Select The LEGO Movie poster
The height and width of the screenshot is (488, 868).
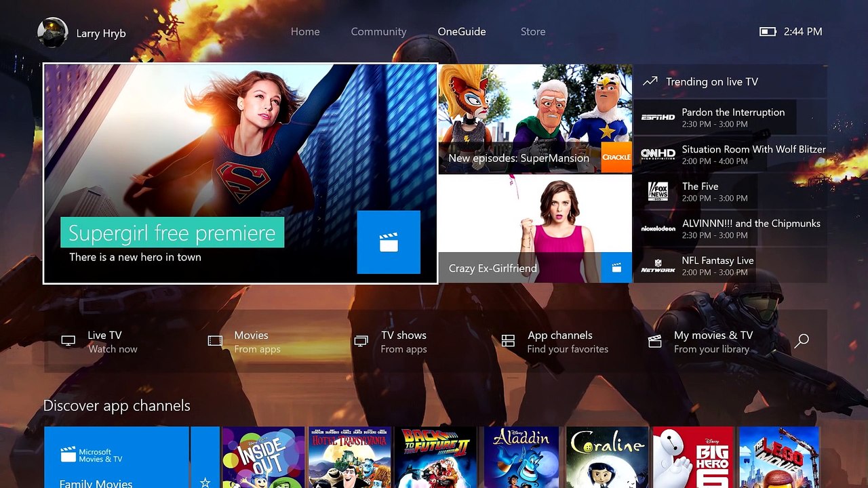(779, 457)
